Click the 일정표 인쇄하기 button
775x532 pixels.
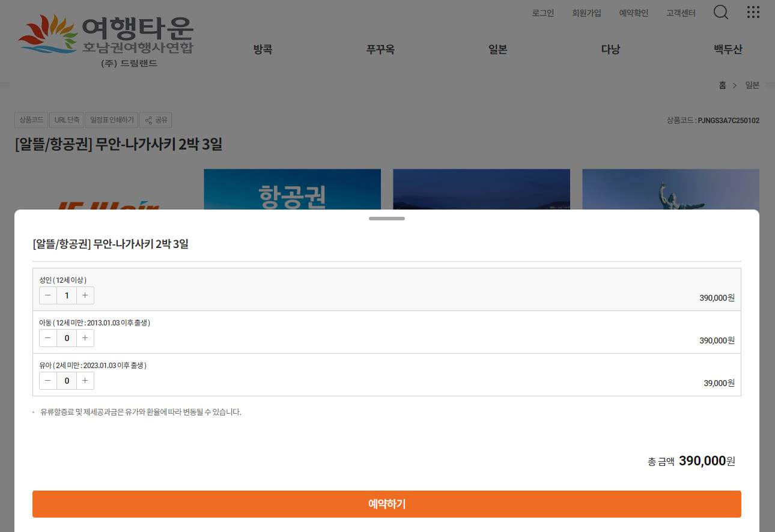(112, 120)
